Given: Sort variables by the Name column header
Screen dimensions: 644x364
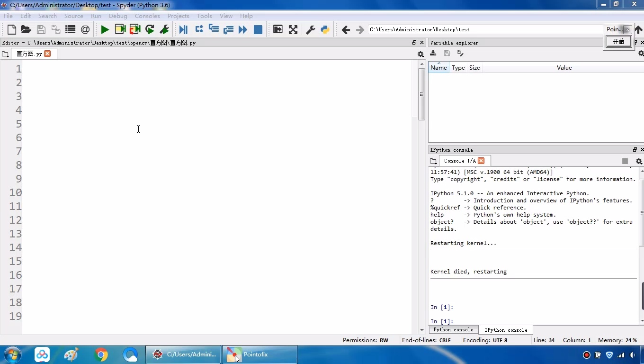Looking at the screenshot, I should [x=438, y=68].
